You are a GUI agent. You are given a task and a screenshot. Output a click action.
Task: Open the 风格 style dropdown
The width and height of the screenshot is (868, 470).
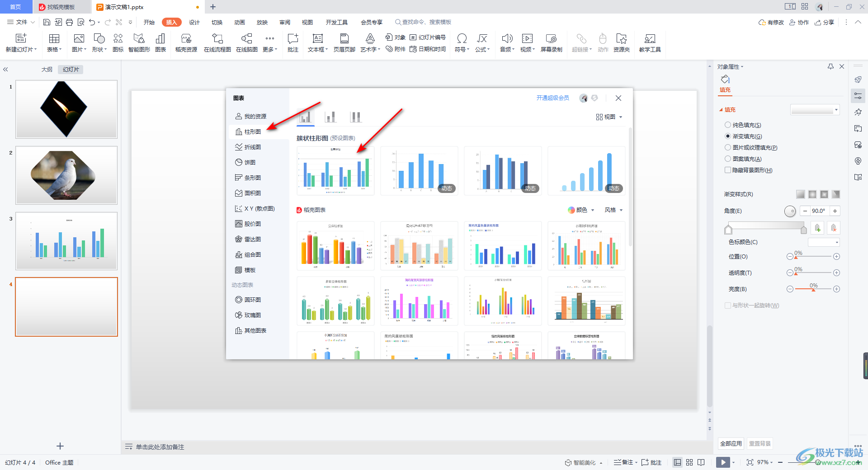614,210
